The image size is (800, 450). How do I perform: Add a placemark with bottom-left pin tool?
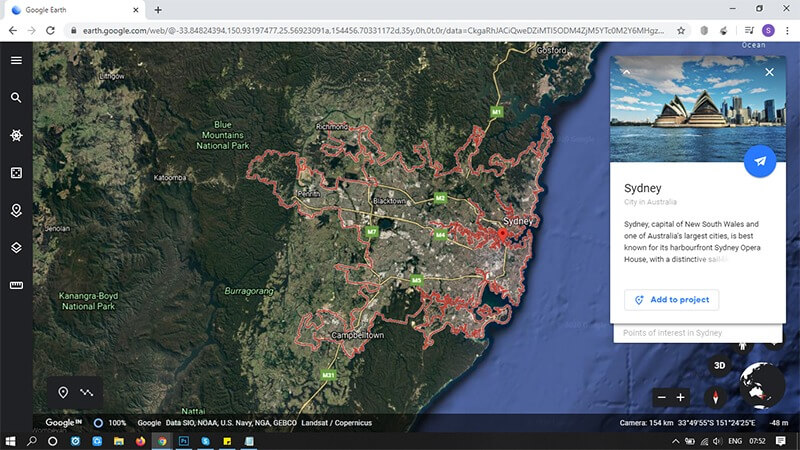[63, 392]
